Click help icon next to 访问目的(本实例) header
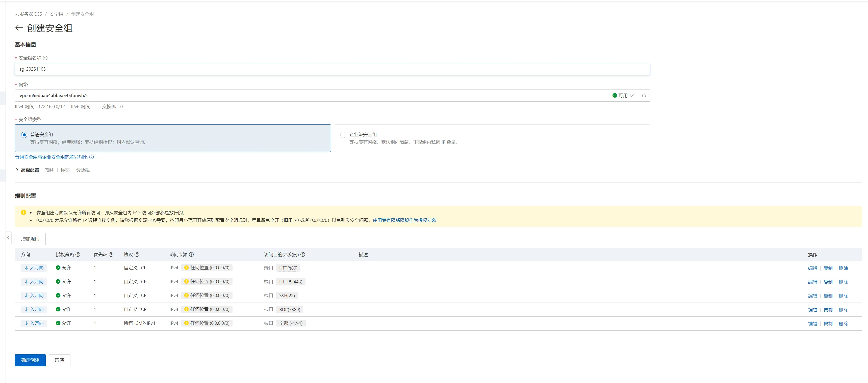The height and width of the screenshot is (383, 868). pos(302,254)
